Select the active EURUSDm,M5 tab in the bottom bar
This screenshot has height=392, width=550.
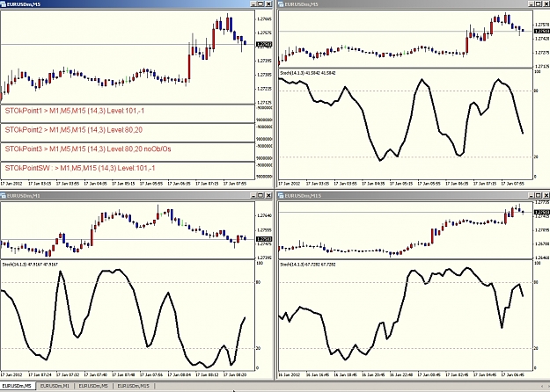pos(17,386)
